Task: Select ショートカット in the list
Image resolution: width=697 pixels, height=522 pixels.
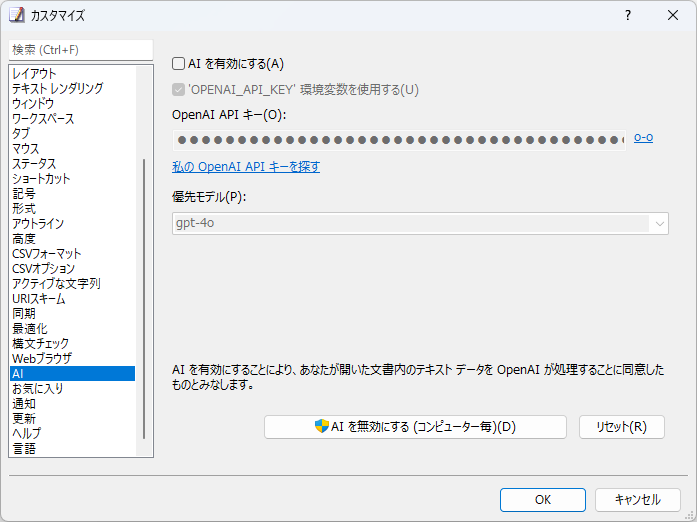Action: (72, 179)
